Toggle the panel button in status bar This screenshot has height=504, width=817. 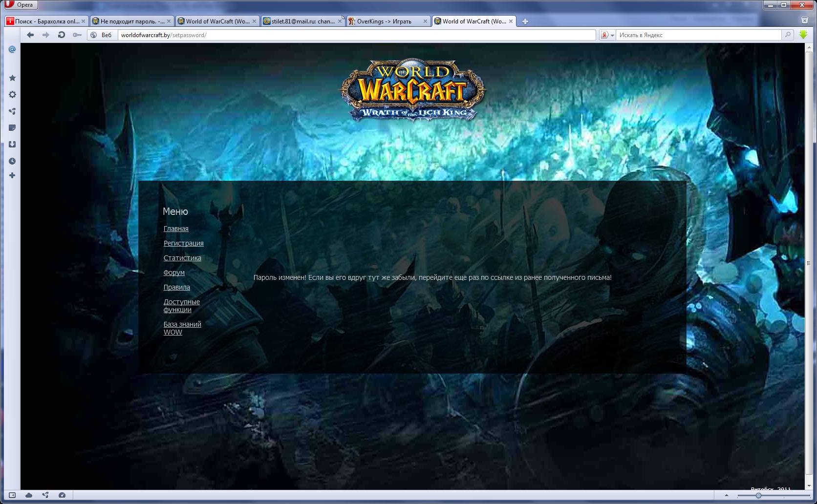pyautogui.click(x=12, y=495)
